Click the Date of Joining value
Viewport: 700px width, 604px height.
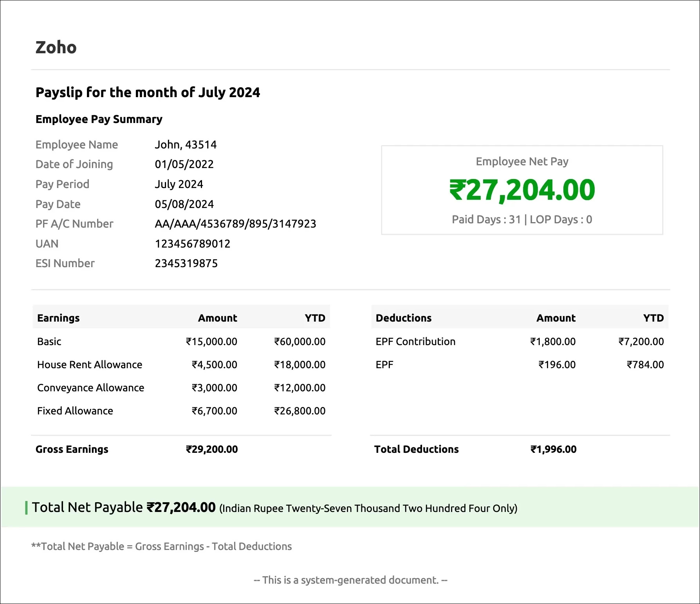pos(184,164)
